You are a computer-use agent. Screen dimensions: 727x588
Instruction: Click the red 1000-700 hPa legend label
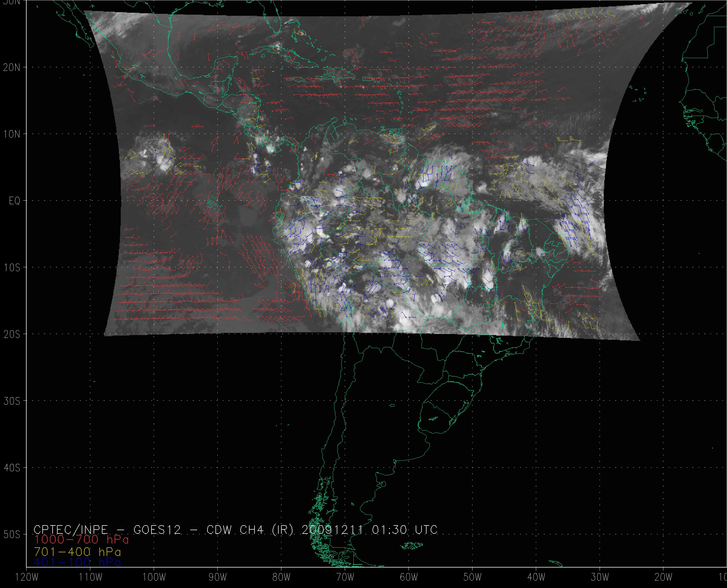click(81, 540)
